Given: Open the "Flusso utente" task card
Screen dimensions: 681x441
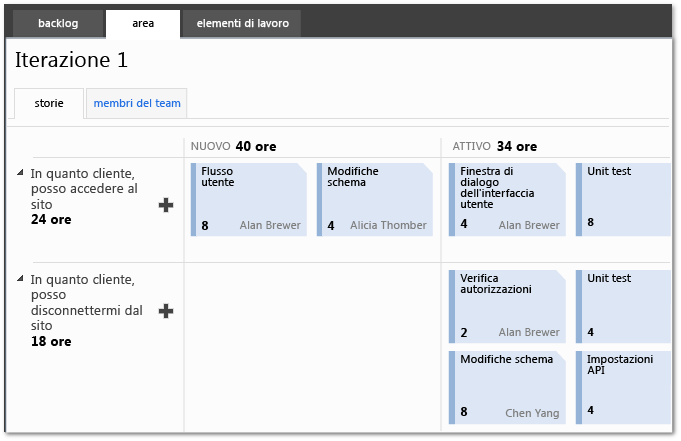Looking at the screenshot, I should click(x=248, y=199).
